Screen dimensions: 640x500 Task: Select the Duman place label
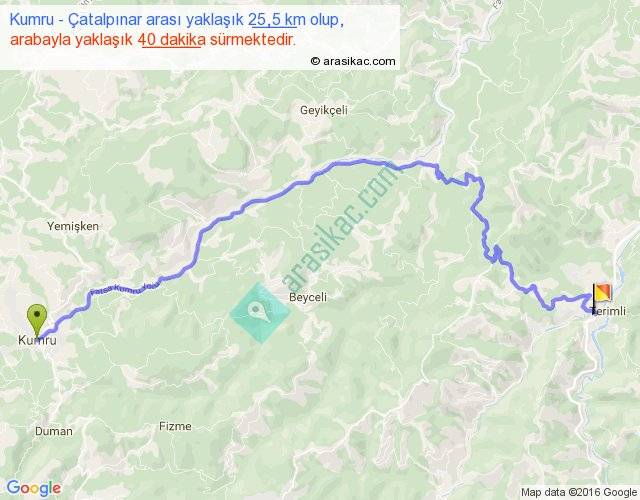(x=53, y=431)
